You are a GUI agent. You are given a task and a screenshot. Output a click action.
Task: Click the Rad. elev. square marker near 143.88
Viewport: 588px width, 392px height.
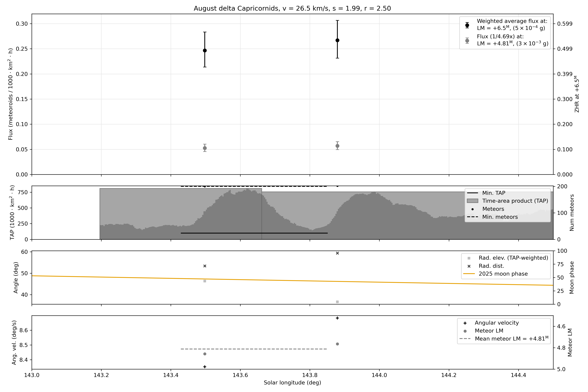click(337, 302)
